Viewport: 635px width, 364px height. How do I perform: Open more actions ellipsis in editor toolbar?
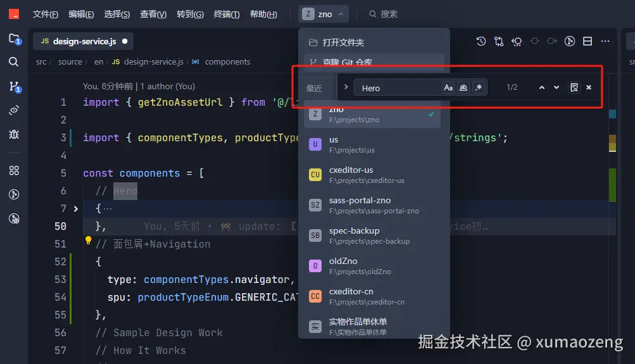click(x=605, y=41)
